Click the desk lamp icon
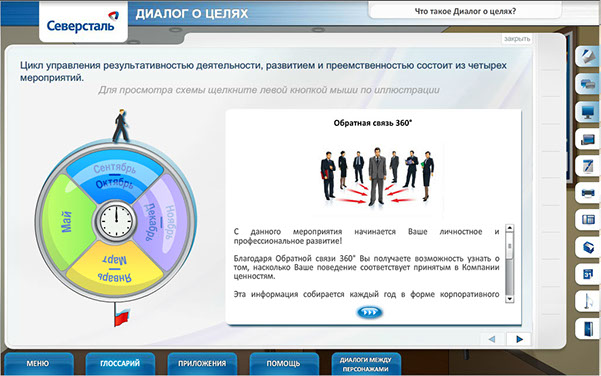The width and height of the screenshot is (601, 376). pos(588,301)
